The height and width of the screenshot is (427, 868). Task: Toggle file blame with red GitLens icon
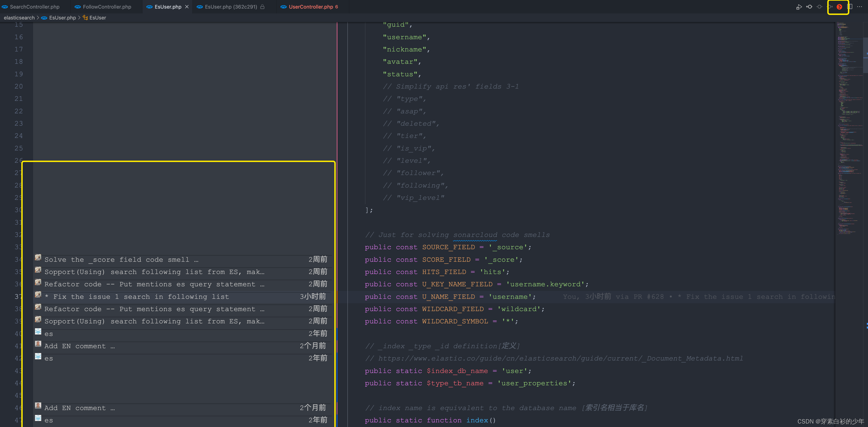839,7
